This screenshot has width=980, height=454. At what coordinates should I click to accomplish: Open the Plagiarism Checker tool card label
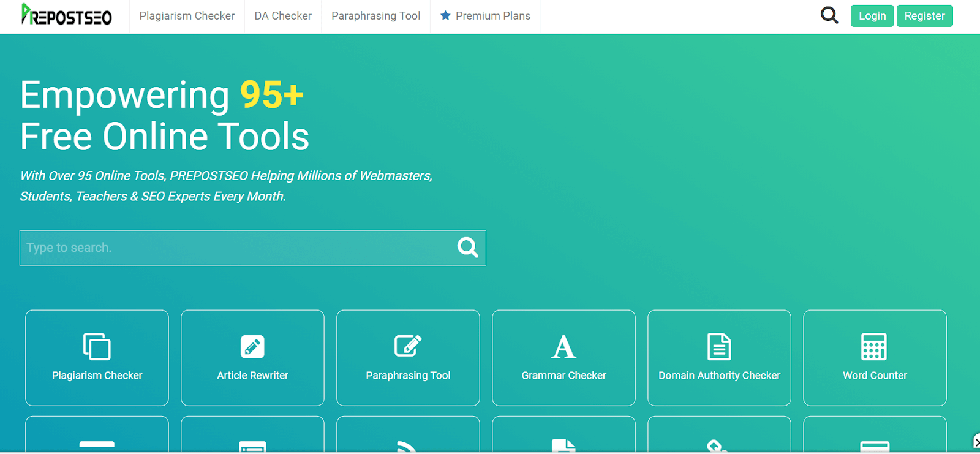coord(97,376)
